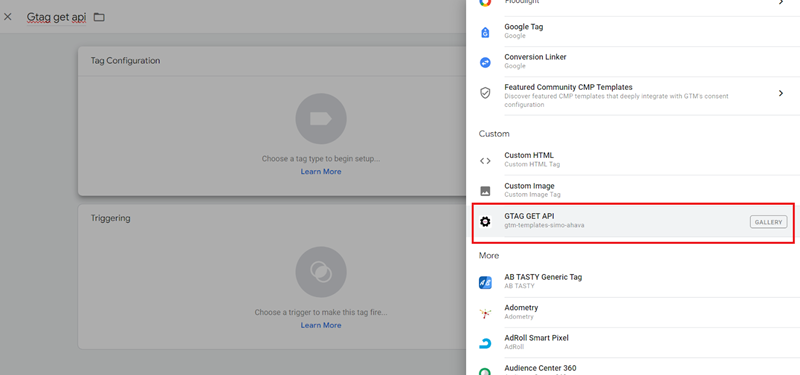Screen dimensions: 800x375
Task: Close the tag editor with the X icon
Action: (x=8, y=17)
